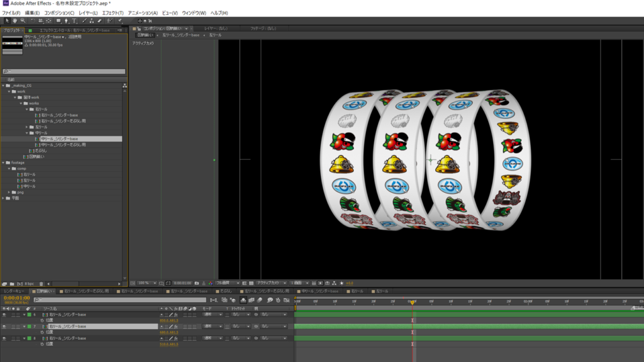
Task: Click current time 0:00:01:00 in timeline
Action: pyautogui.click(x=16, y=298)
